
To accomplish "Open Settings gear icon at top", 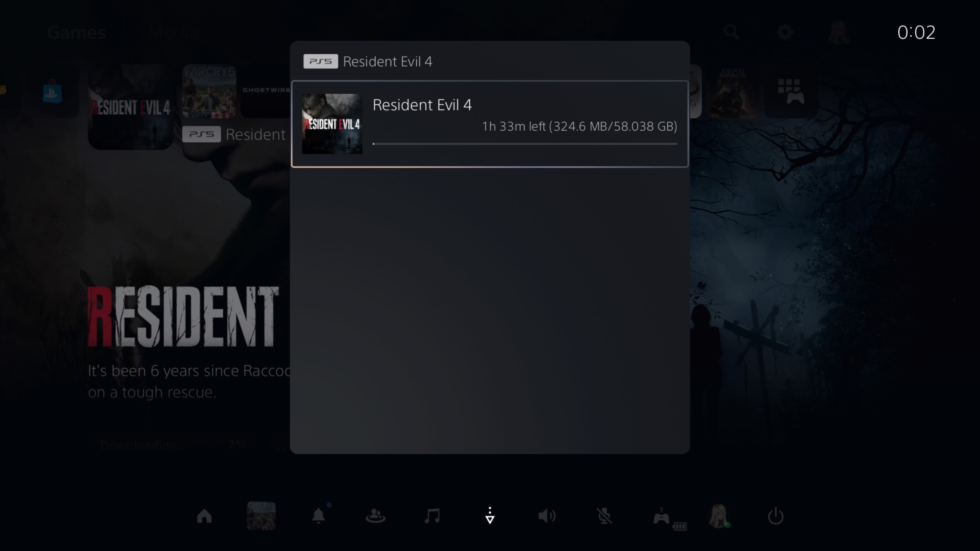I will [785, 32].
